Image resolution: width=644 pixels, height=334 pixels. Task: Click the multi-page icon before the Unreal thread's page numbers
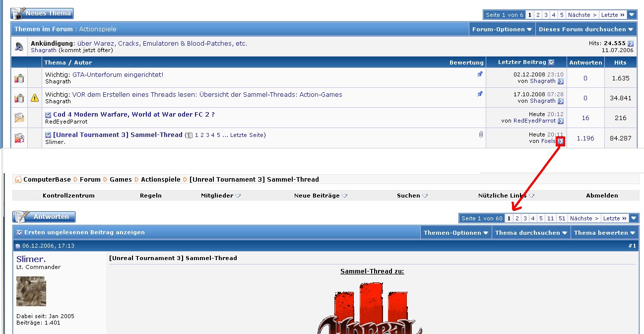190,135
